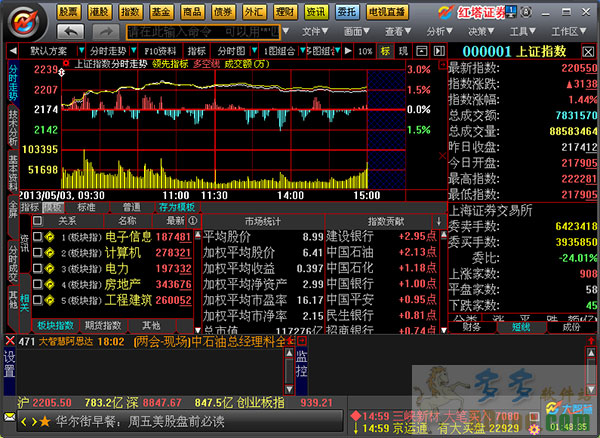This screenshot has height=438, width=600.
Task: Click the red up arrow above the right scrollbar
Action: [x=591, y=340]
